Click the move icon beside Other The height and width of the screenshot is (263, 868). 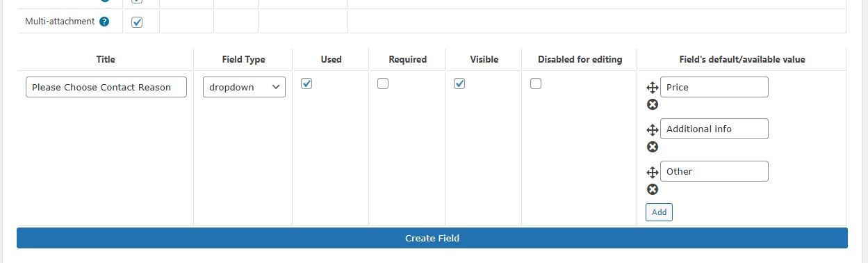coord(653,173)
